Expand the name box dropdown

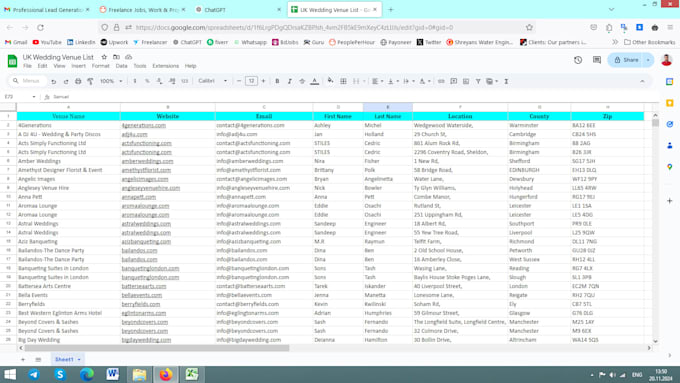tap(34, 97)
